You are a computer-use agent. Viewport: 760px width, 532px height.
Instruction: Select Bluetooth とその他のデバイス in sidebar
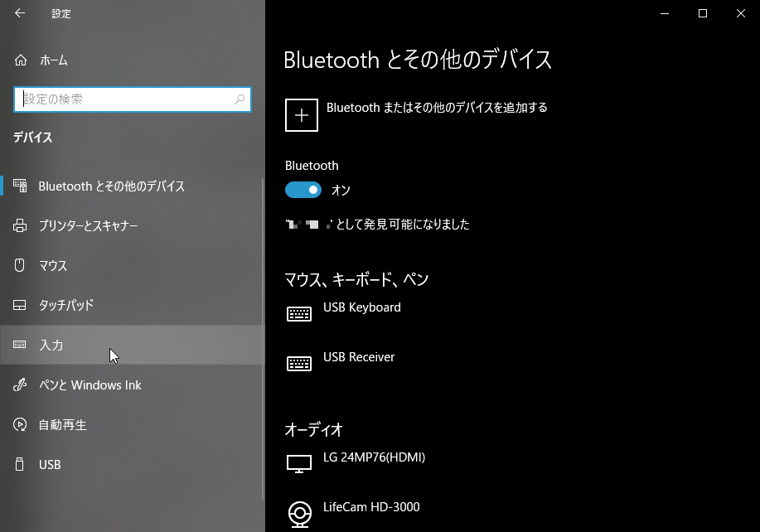tap(132, 186)
